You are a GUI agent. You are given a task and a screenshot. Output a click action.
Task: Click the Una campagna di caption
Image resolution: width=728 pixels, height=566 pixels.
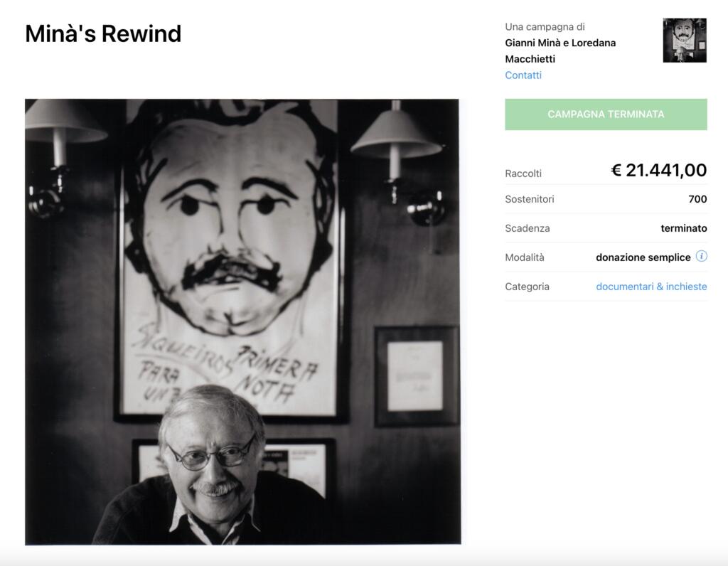(x=545, y=27)
